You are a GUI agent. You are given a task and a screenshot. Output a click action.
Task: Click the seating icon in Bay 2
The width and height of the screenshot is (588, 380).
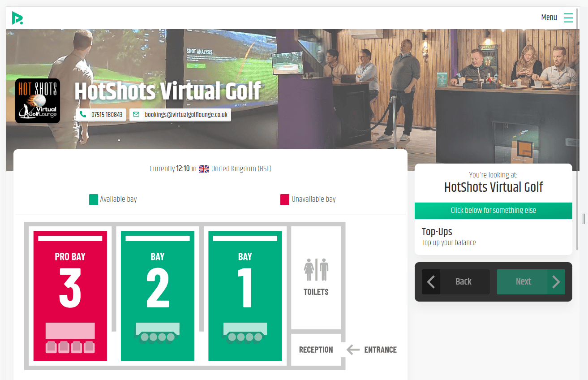pyautogui.click(x=158, y=332)
